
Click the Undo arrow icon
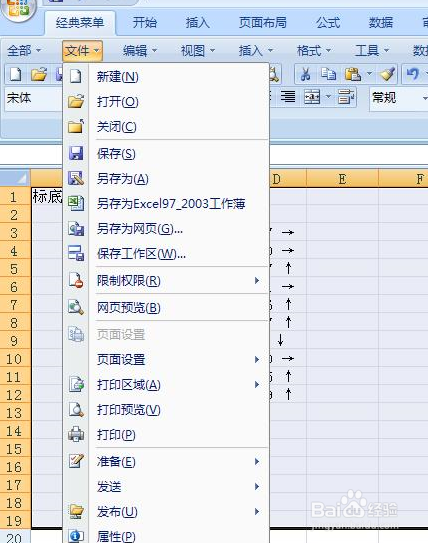(x=413, y=74)
